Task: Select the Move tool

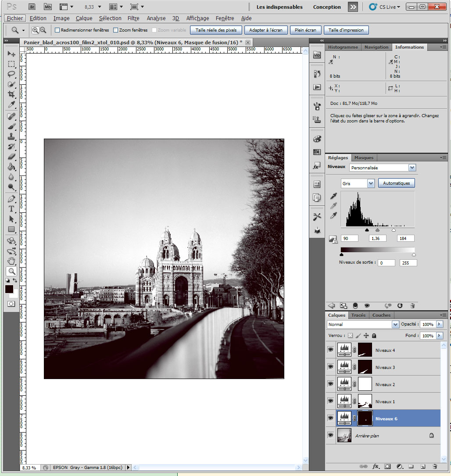Action: (11, 54)
